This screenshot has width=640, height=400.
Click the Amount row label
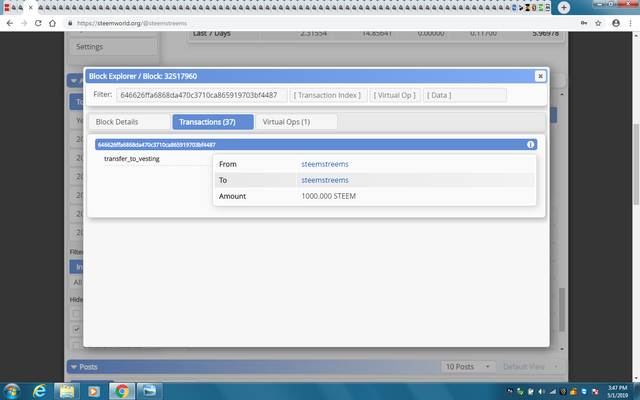click(232, 196)
